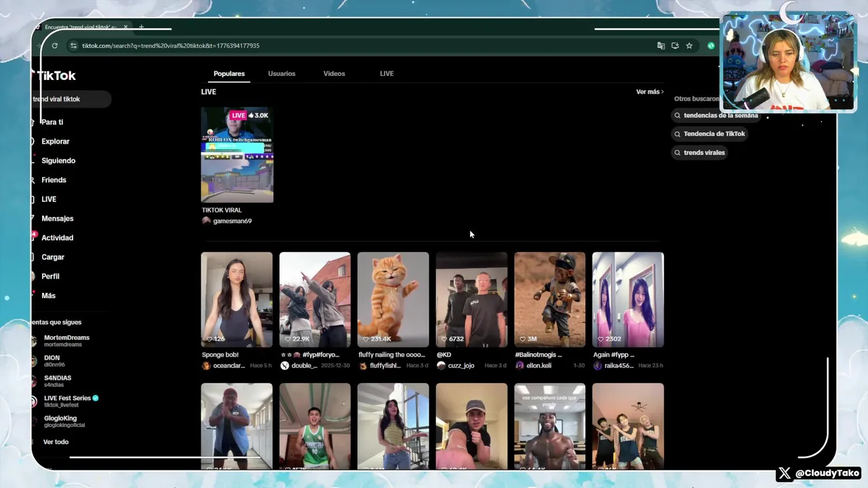
Task: Select the Populares tab
Action: click(x=229, y=74)
